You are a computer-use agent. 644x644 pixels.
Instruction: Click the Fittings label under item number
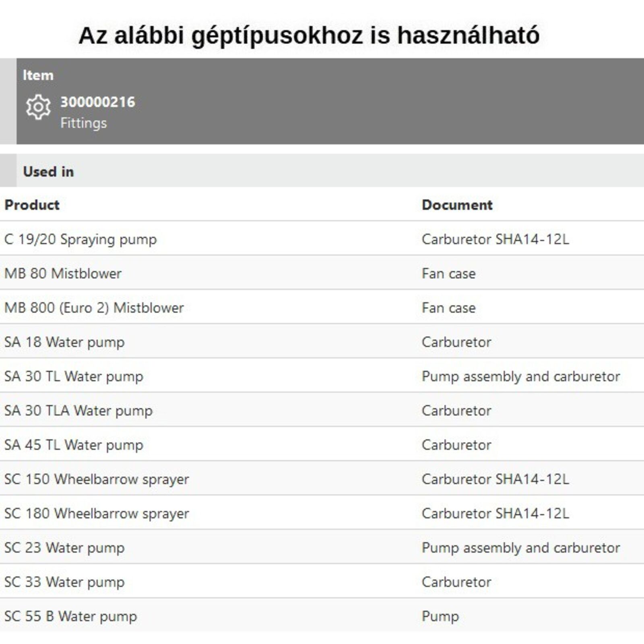click(84, 123)
